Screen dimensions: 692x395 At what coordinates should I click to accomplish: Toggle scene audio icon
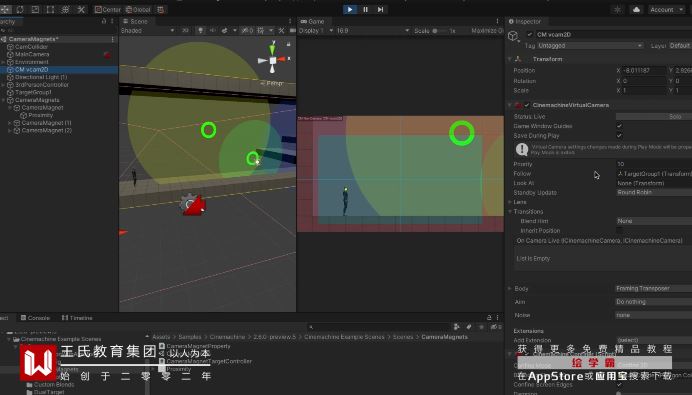click(x=212, y=30)
